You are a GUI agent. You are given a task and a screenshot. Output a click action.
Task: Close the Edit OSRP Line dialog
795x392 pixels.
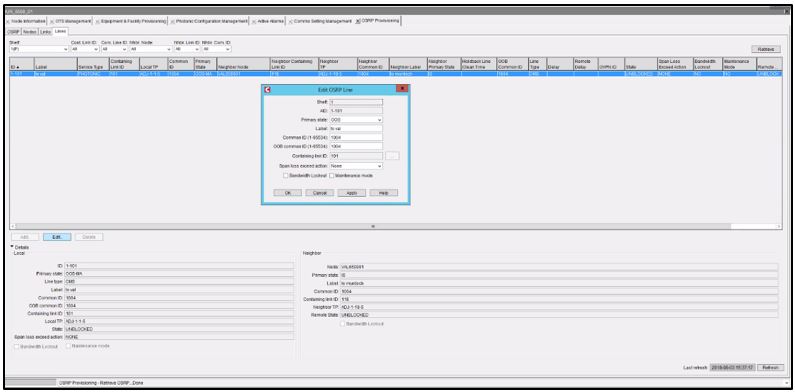click(402, 89)
